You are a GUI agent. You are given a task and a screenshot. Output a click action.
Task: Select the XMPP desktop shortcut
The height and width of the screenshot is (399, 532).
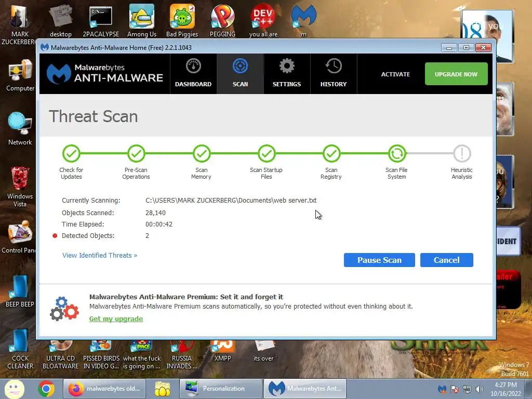tap(222, 351)
